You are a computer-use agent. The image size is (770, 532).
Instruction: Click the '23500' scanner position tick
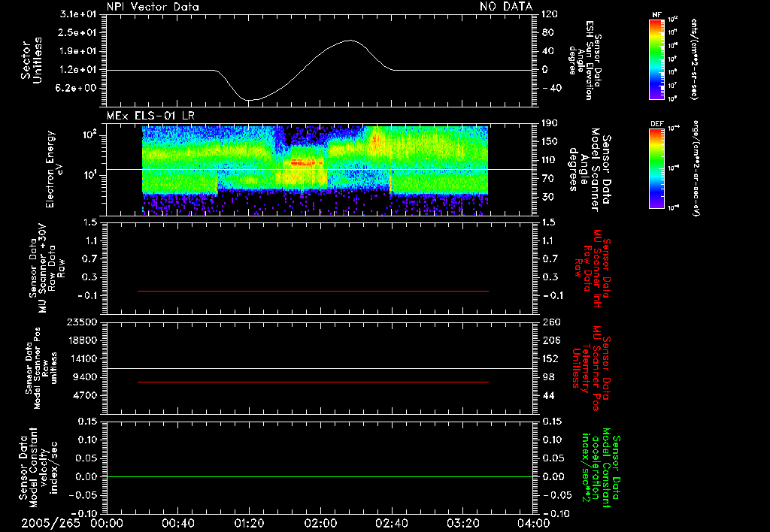[81, 322]
